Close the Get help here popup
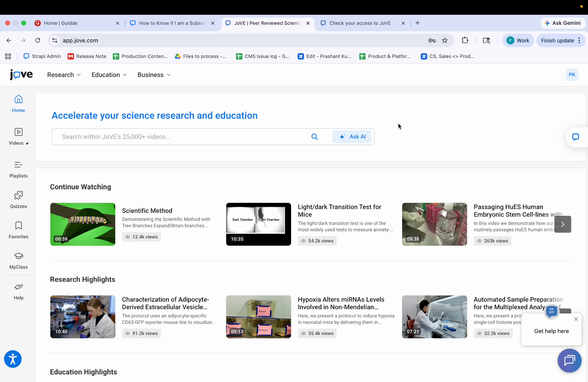The width and height of the screenshot is (588, 382). [576, 319]
